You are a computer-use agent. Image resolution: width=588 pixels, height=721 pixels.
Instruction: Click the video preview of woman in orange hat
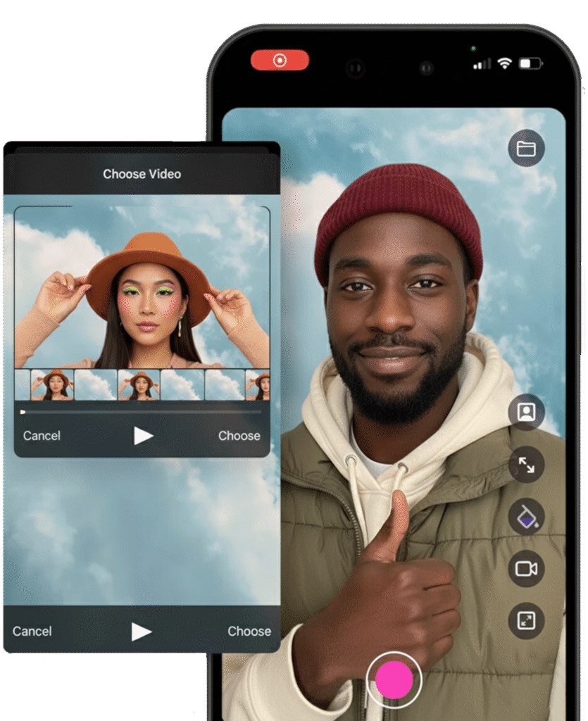pos(142,289)
